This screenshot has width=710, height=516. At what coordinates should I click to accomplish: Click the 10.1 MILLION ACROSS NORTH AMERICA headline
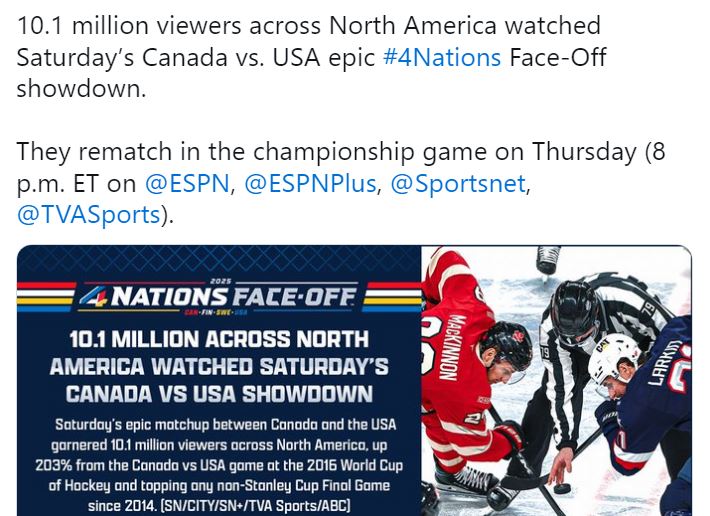(x=219, y=367)
